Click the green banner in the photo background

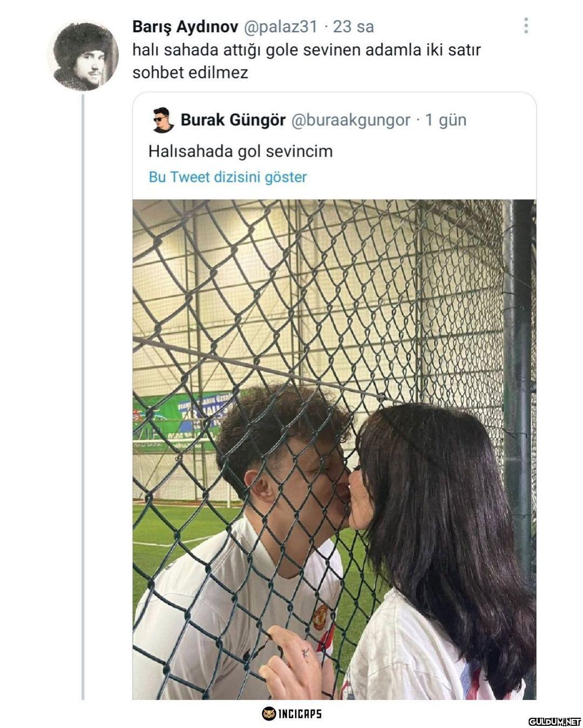(184, 417)
